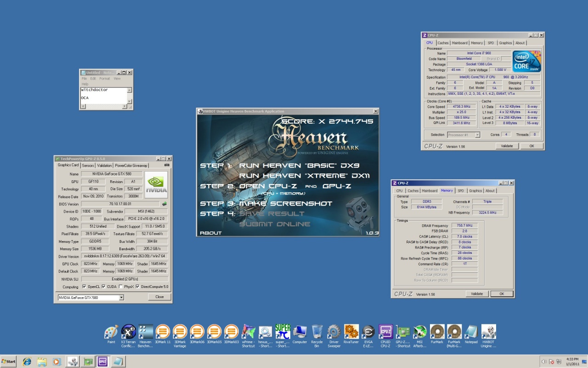This screenshot has height=368, width=588.
Task: Launch the X3 Terran Conflict icon
Action: (x=128, y=332)
